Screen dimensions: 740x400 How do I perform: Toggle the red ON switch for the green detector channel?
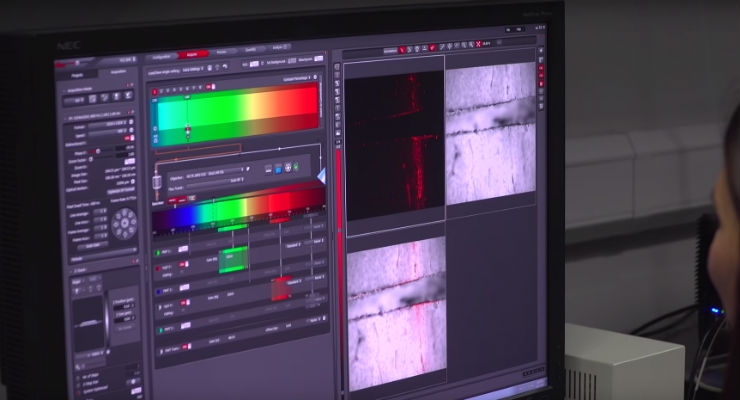(183, 266)
